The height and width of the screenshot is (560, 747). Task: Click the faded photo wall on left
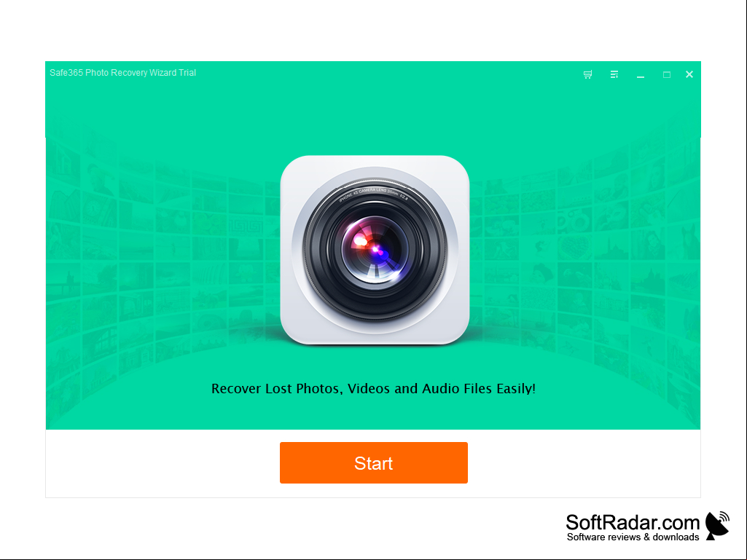157,267
